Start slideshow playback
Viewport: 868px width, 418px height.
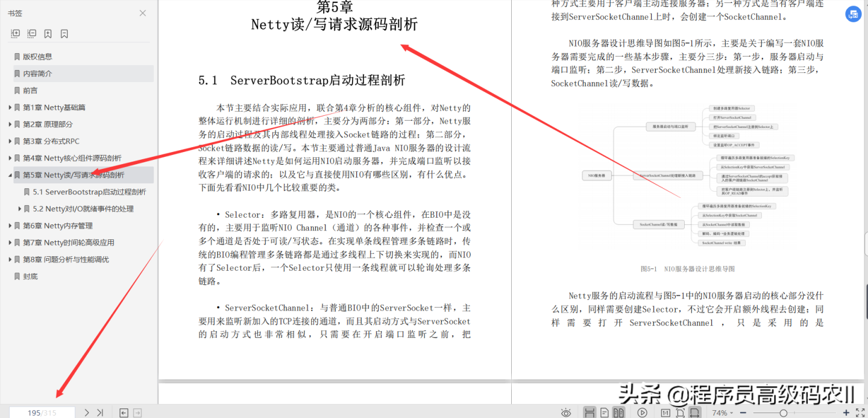point(643,413)
